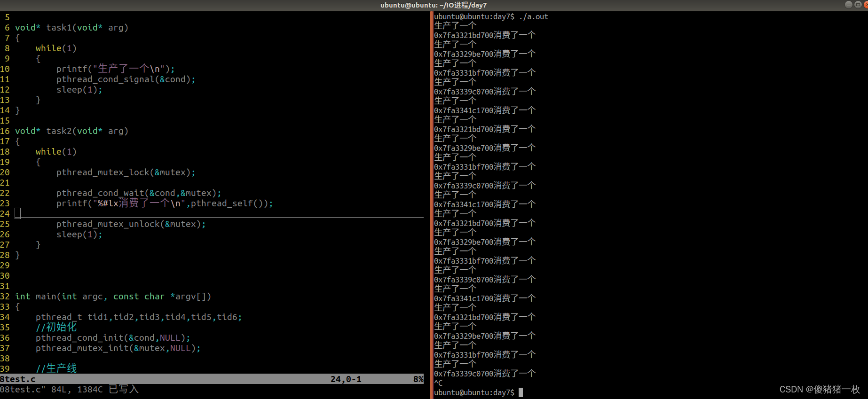This screenshot has height=399, width=868.
Task: Maximize the terminal window
Action: pyautogui.click(x=858, y=5)
